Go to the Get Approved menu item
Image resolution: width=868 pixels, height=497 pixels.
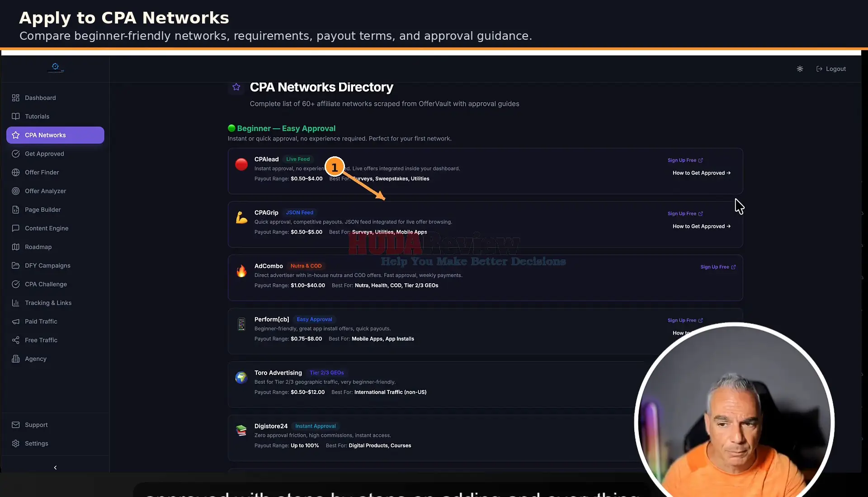click(55, 154)
